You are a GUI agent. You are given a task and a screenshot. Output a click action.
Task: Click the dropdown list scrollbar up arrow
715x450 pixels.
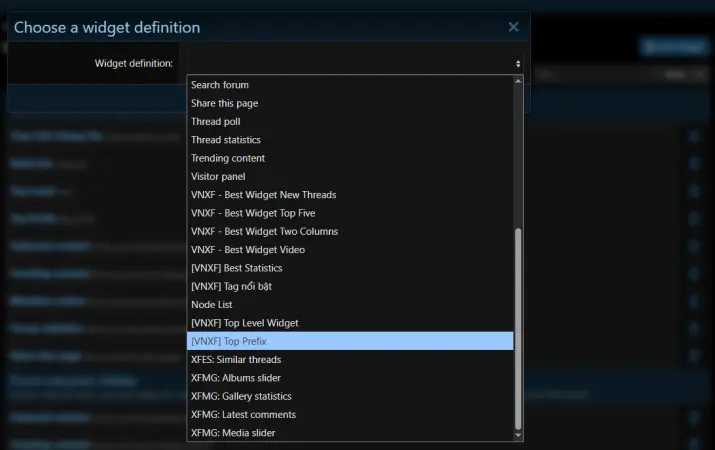pyautogui.click(x=518, y=82)
